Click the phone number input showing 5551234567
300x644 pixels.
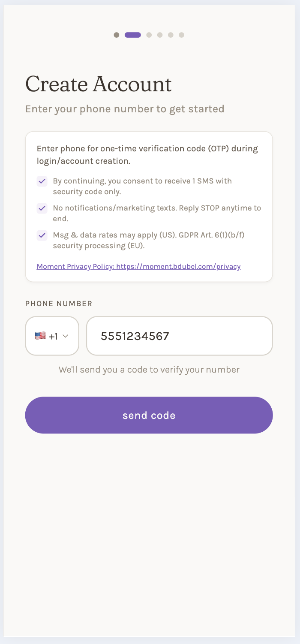click(179, 336)
